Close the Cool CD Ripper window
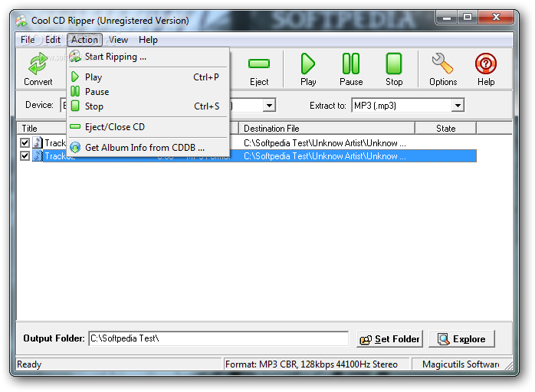The width and height of the screenshot is (535, 392). [x=496, y=17]
